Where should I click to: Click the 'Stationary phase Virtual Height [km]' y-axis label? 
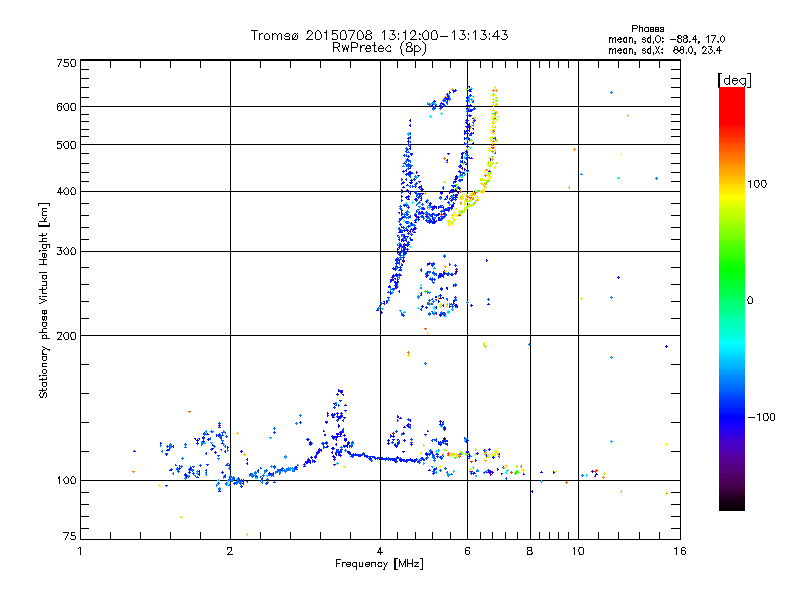44,301
